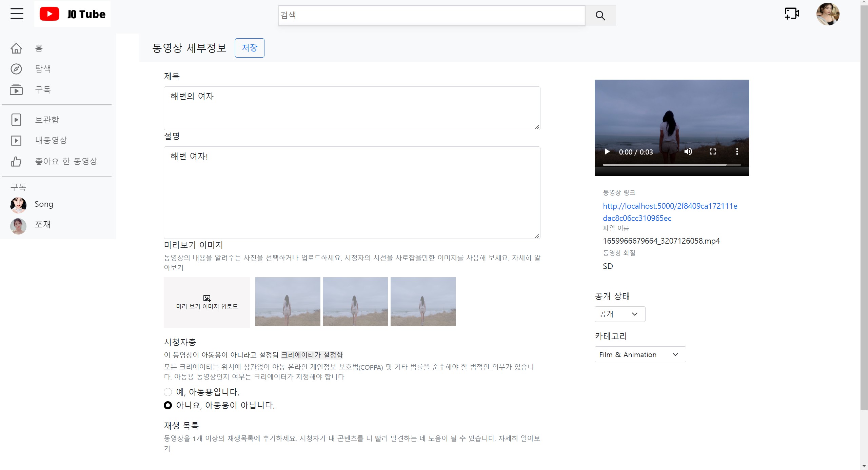This screenshot has height=470, width=868.
Task: Click the 구독 subscriptions icon
Action: [17, 89]
